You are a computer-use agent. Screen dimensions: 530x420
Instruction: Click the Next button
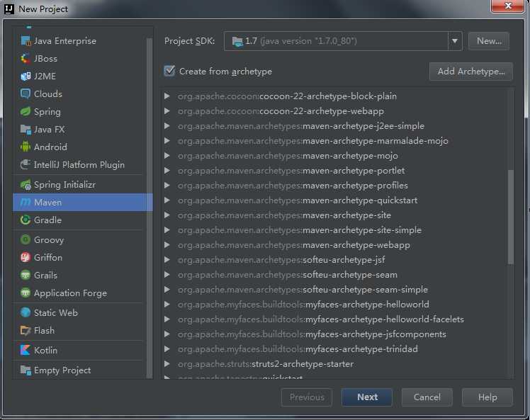pos(367,397)
